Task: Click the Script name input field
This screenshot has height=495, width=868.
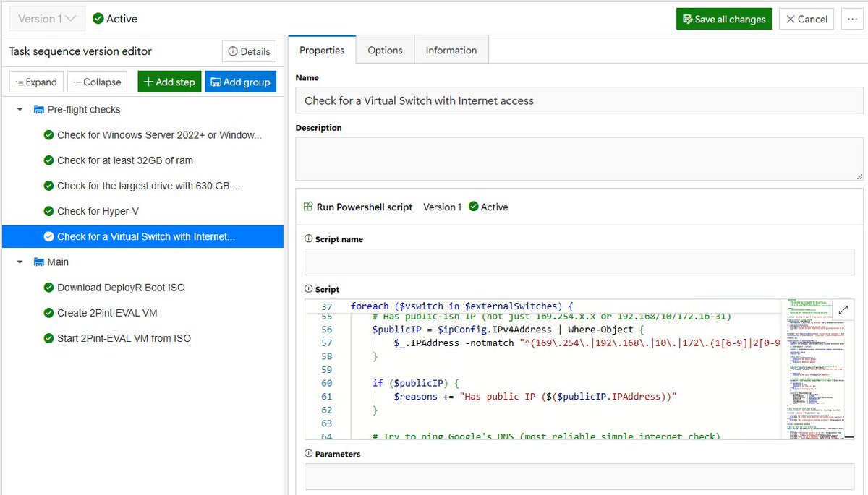Action: tap(579, 262)
